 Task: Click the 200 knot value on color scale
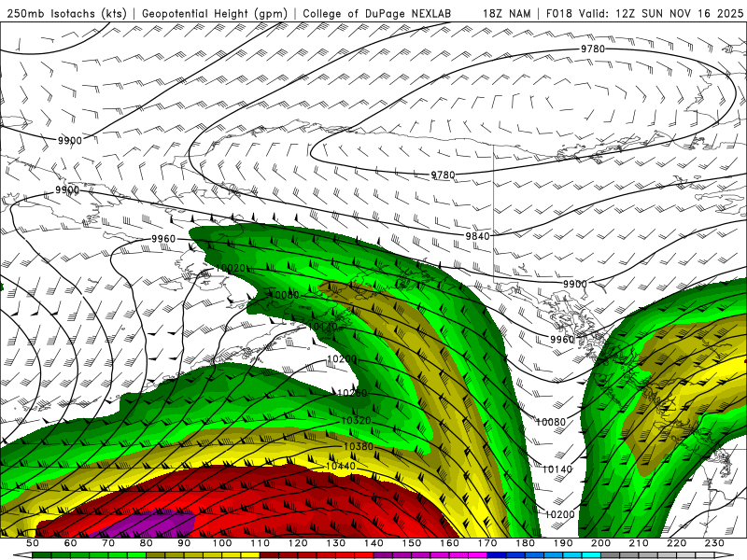[x=601, y=543]
